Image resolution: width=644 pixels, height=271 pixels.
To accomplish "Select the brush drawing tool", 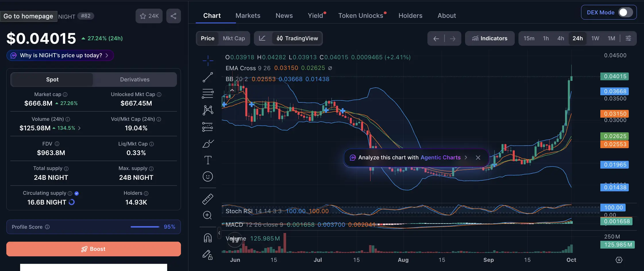I will pos(208,143).
